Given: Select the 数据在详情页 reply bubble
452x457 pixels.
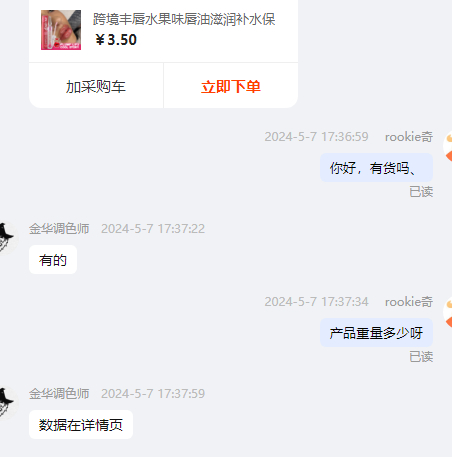Looking at the screenshot, I should [81, 425].
